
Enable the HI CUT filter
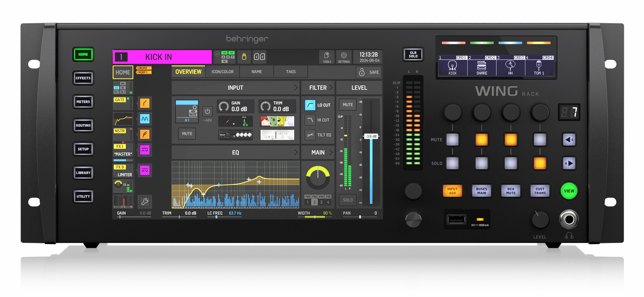pyautogui.click(x=310, y=120)
